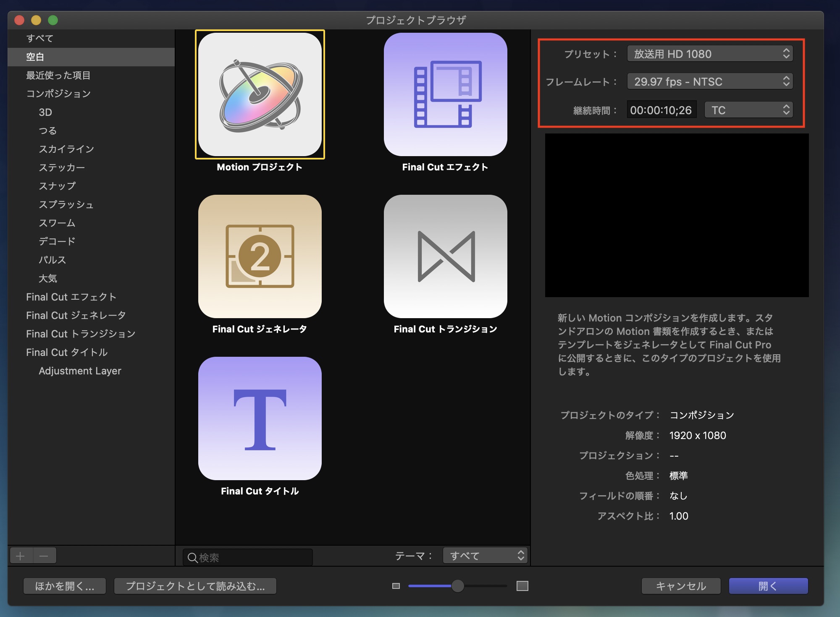Select すべて in the sidebar
The height and width of the screenshot is (617, 840).
tap(40, 38)
